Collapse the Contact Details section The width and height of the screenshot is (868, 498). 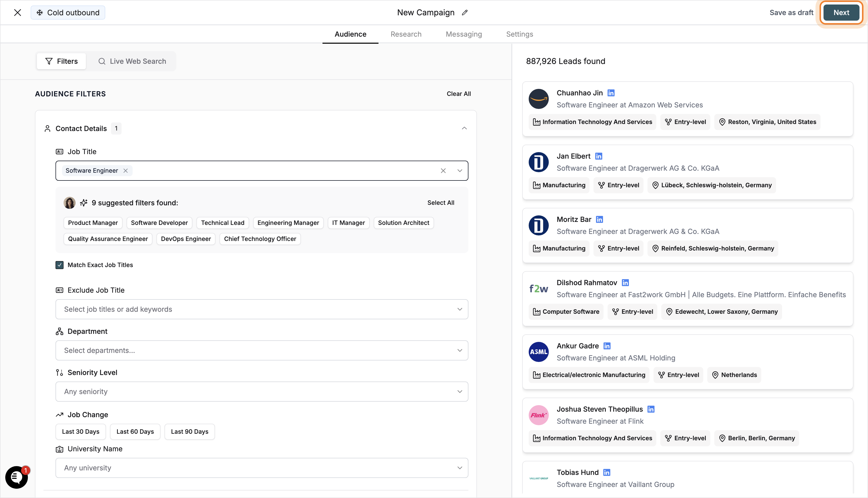click(464, 128)
